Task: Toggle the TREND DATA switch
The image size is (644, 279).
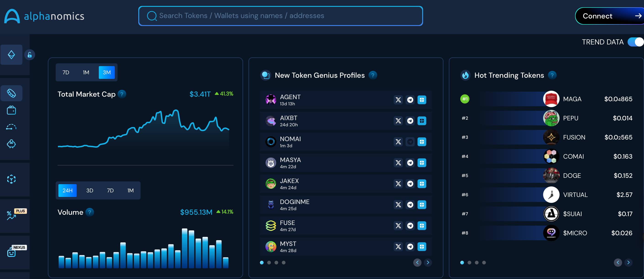Action: (635, 42)
